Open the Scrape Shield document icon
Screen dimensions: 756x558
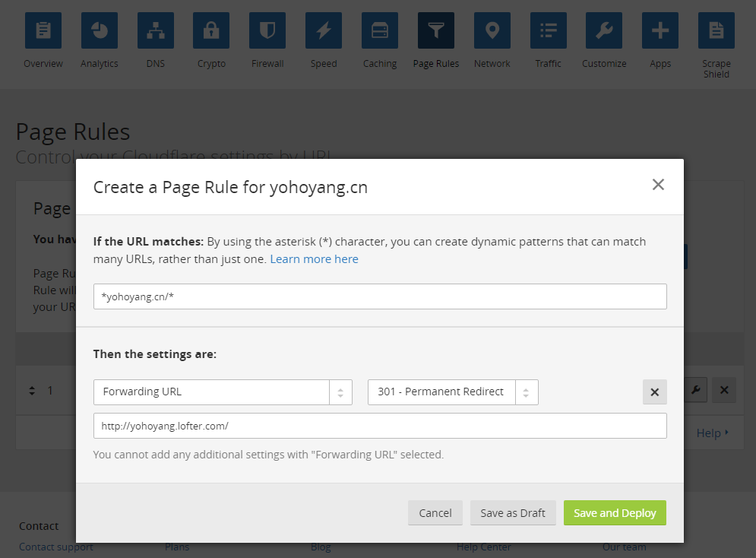[716, 31]
